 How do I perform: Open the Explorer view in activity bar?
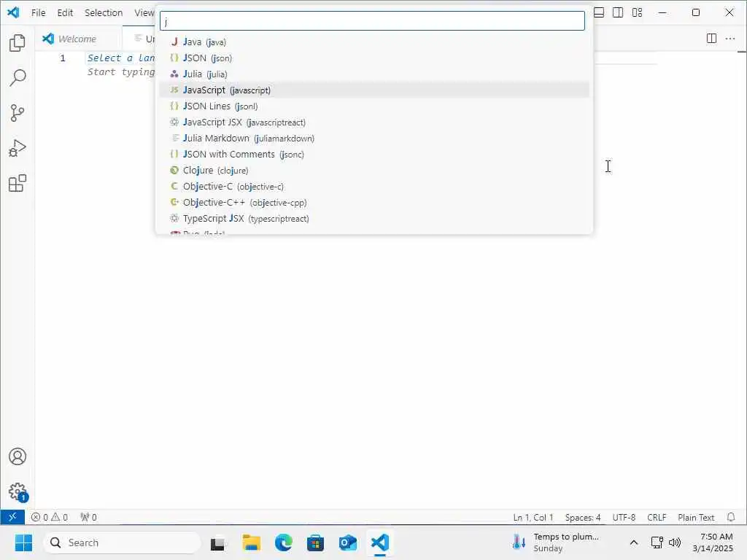click(x=18, y=43)
